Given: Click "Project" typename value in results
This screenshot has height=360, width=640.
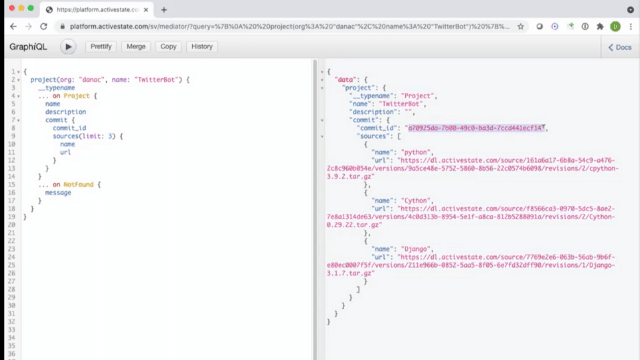Looking at the screenshot, I should click(x=418, y=96).
